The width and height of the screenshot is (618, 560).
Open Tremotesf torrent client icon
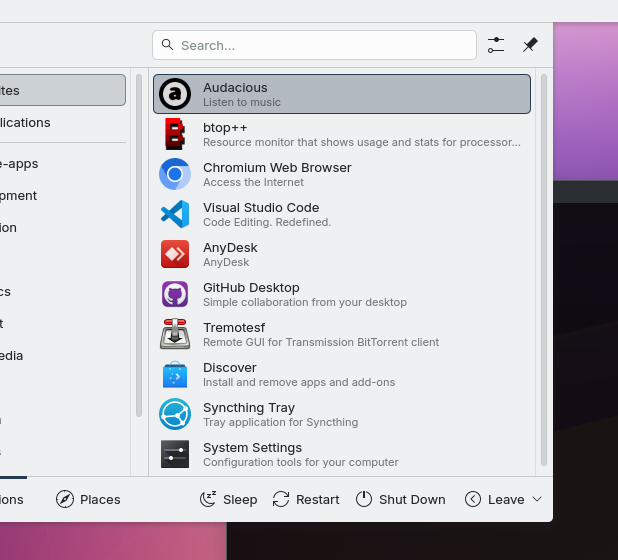[x=175, y=334]
